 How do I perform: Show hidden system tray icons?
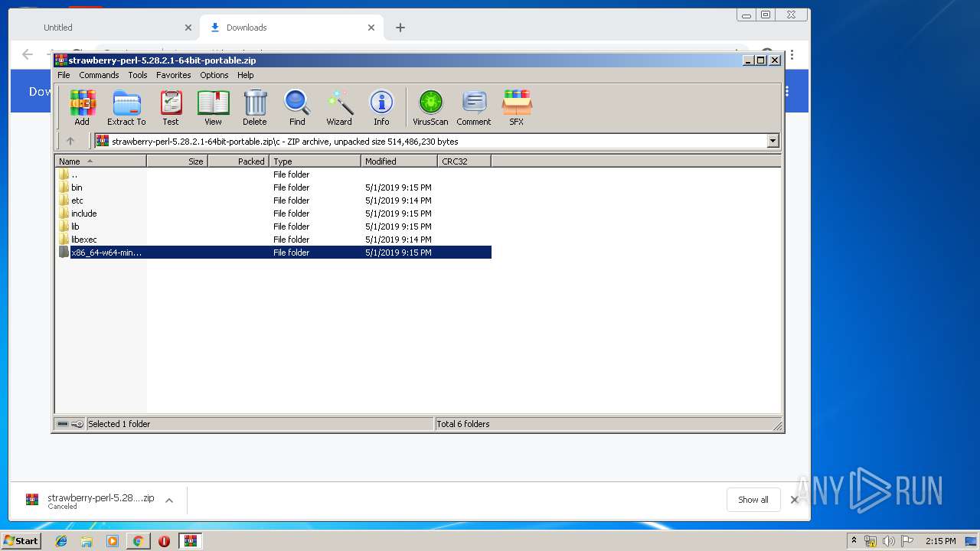click(854, 541)
